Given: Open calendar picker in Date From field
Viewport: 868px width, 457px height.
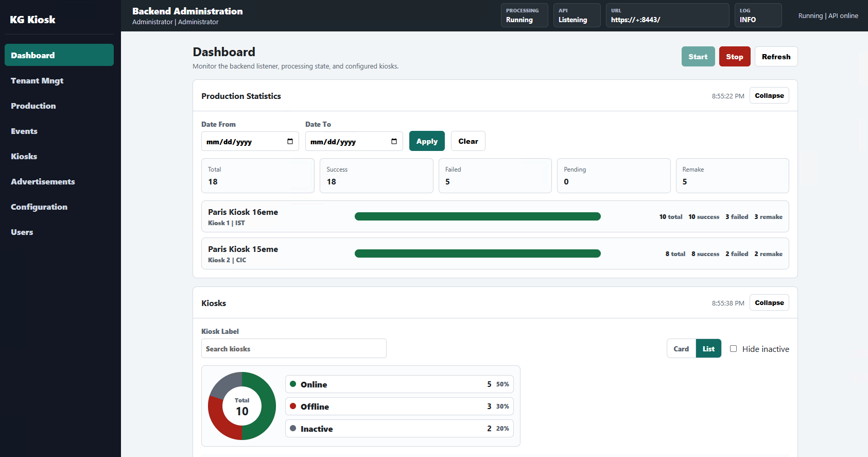Looking at the screenshot, I should pos(290,141).
